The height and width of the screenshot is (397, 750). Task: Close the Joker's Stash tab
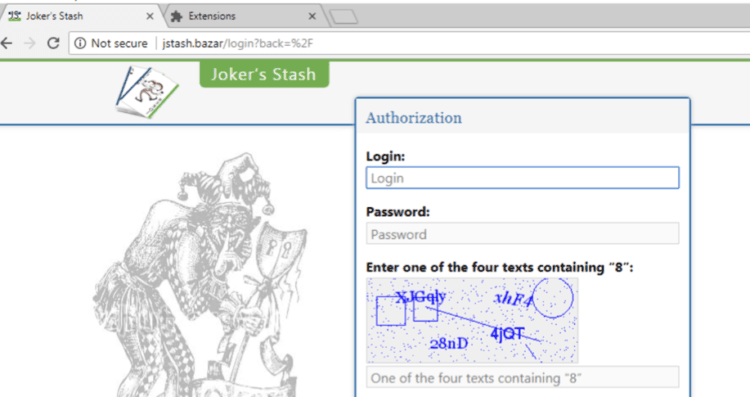click(150, 16)
